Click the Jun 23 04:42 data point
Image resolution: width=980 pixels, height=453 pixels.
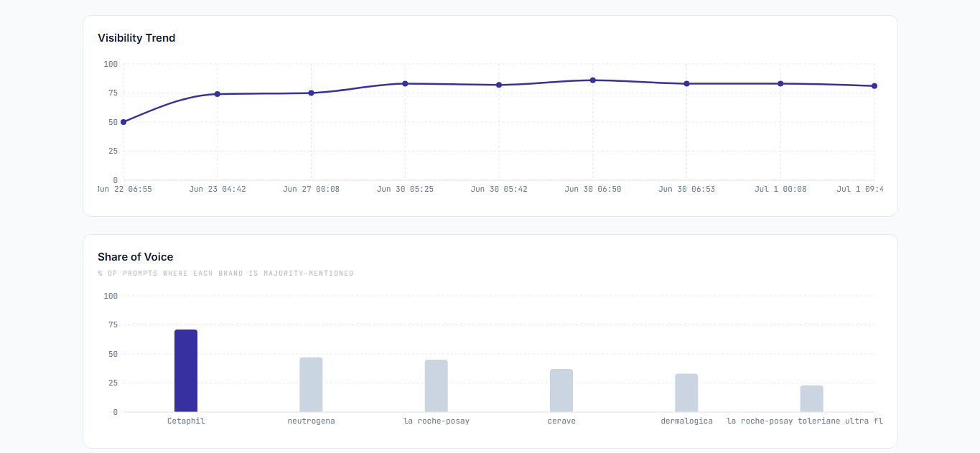click(x=218, y=94)
